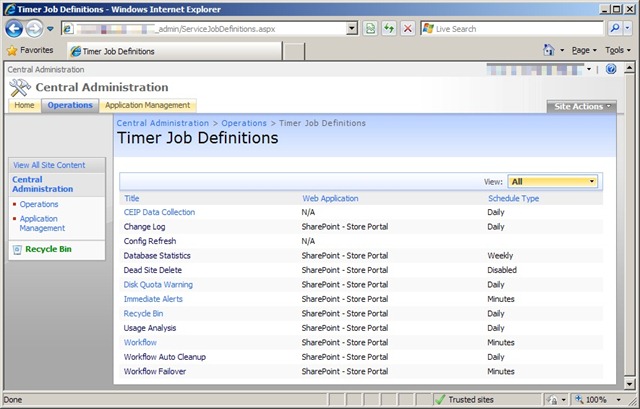Screen dimensions: 640x409
Task: Open the Dead Site Delete job
Action: point(153,270)
